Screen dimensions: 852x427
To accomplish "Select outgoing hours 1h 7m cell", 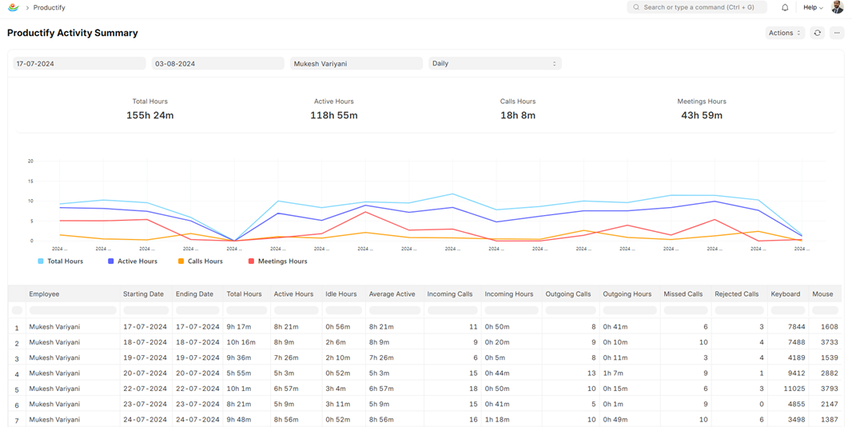I will click(x=630, y=373).
